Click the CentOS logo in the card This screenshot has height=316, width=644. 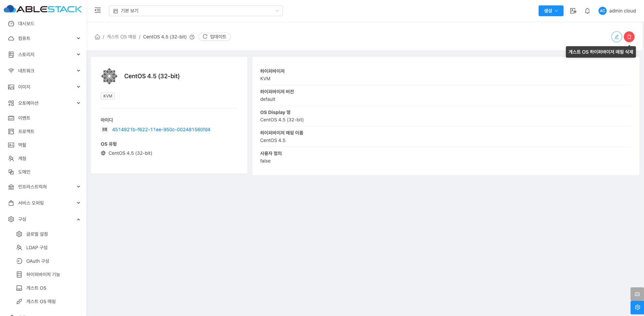109,76
